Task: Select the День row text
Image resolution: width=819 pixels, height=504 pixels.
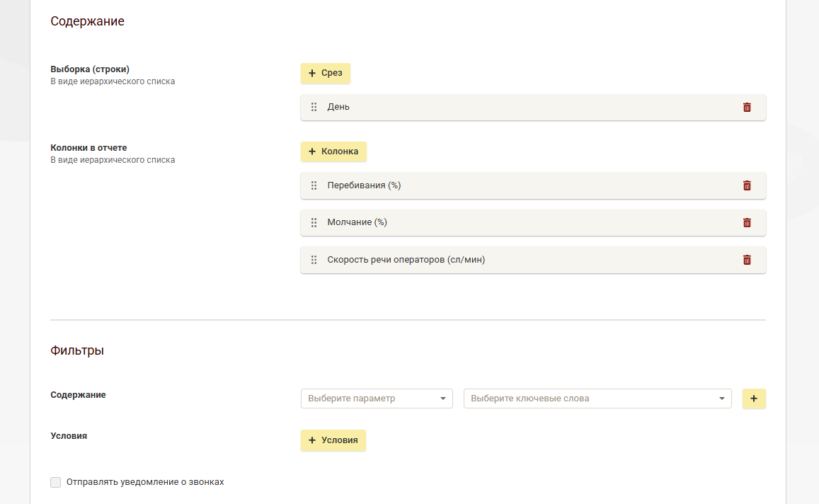Action: pos(338,107)
